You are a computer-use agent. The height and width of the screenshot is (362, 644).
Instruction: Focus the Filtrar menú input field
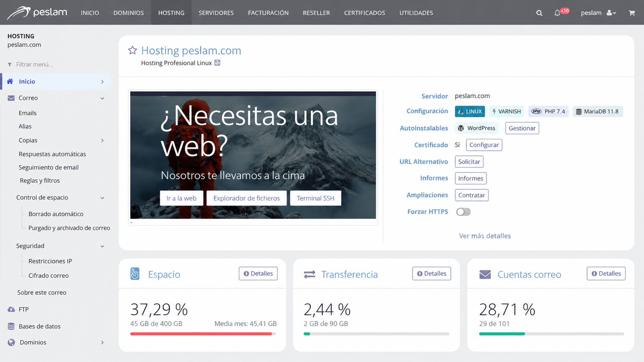point(56,64)
